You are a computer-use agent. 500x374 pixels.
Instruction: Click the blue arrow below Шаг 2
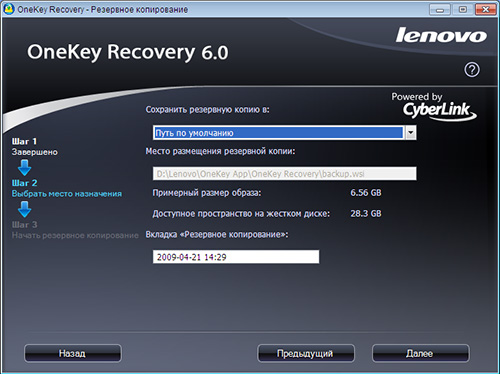pyautogui.click(x=24, y=209)
